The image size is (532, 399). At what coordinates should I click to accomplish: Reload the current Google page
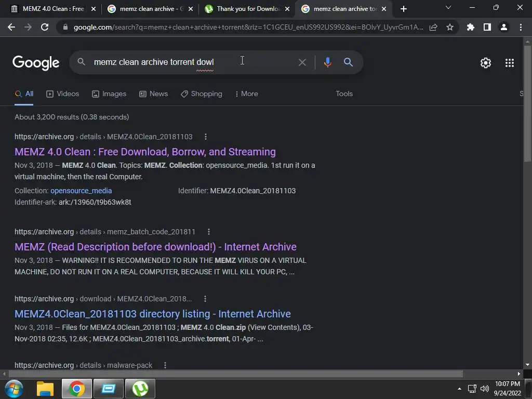click(45, 27)
